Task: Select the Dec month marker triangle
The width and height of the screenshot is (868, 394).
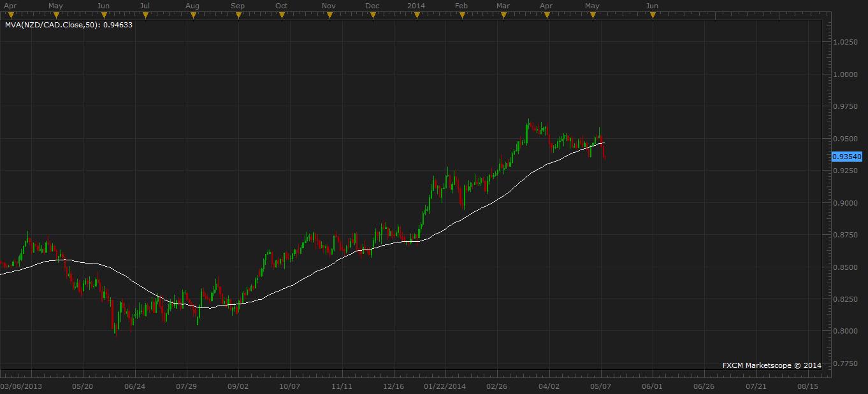Action: point(373,16)
